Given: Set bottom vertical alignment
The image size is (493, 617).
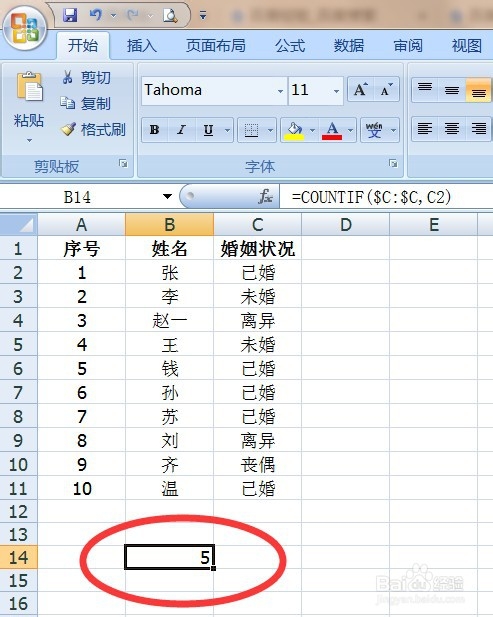Looking at the screenshot, I should pos(478,90).
